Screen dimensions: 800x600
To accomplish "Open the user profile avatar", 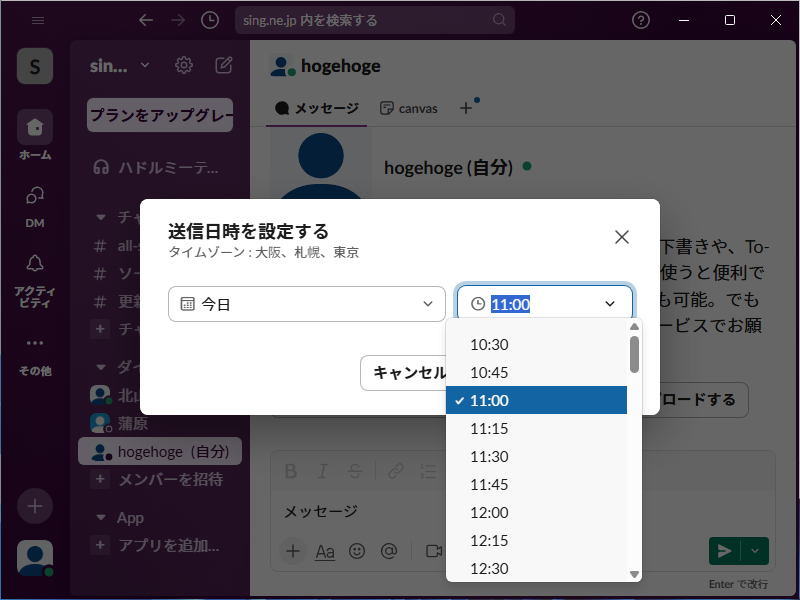I will (x=35, y=558).
